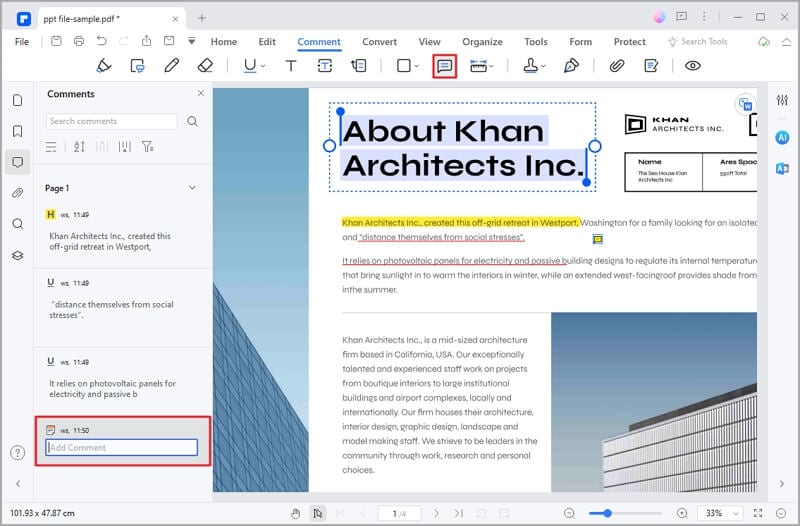This screenshot has width=800, height=526.
Task: Open the Attachments panel in sidebar
Action: pyautogui.click(x=17, y=193)
